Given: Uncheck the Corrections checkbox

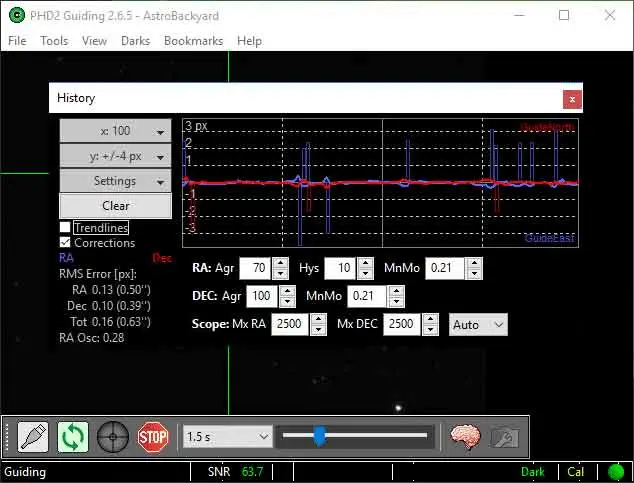Looking at the screenshot, I should (65, 243).
